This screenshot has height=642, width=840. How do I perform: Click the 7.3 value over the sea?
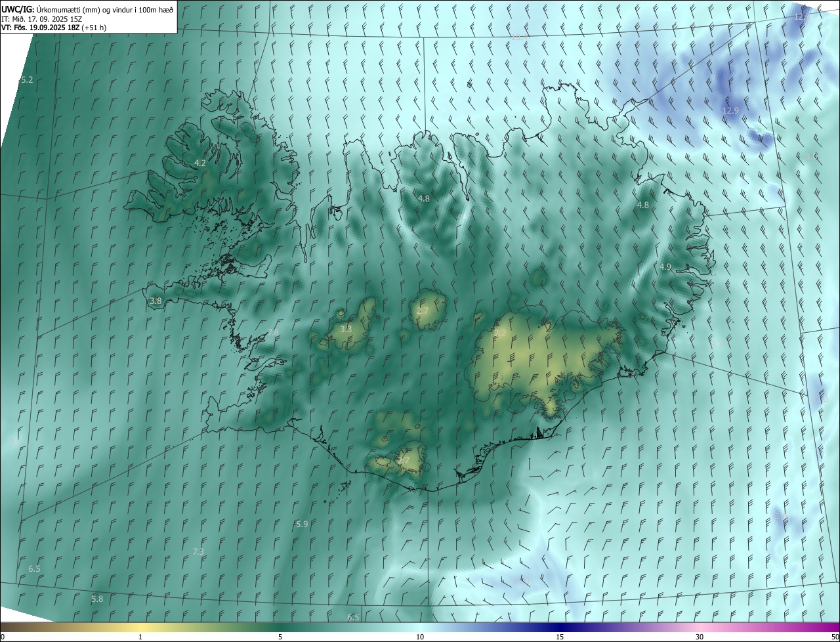tap(198, 551)
